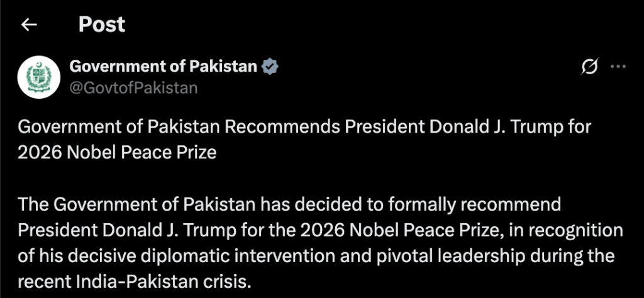644x298 pixels.
Task: Click the "Post" page heading
Action: point(102,25)
